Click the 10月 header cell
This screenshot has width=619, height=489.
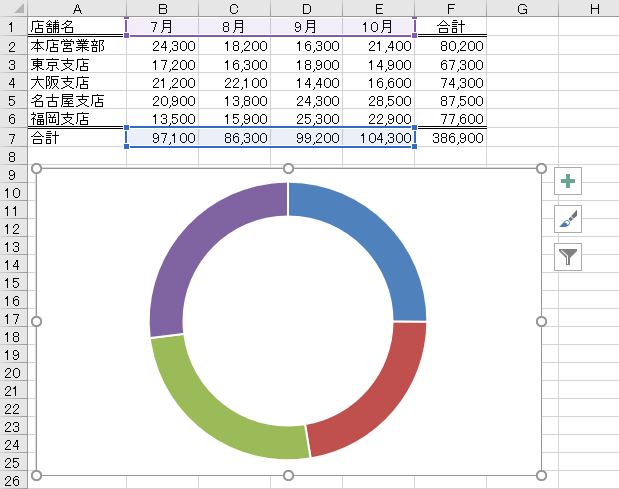coord(378,26)
